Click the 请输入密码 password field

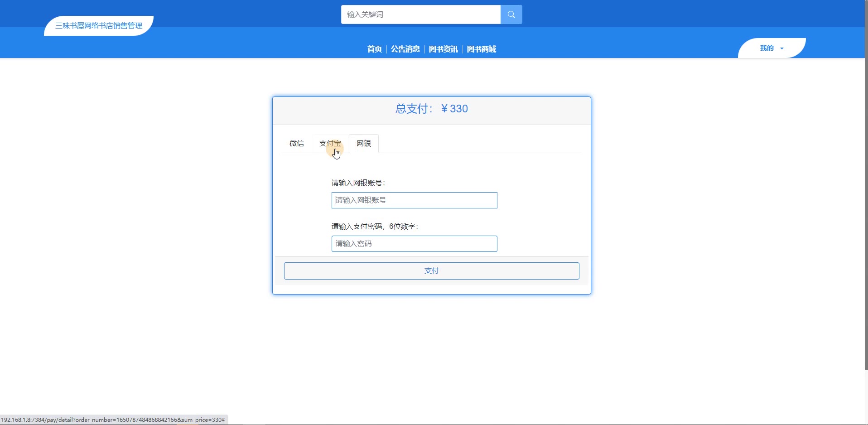(x=414, y=244)
